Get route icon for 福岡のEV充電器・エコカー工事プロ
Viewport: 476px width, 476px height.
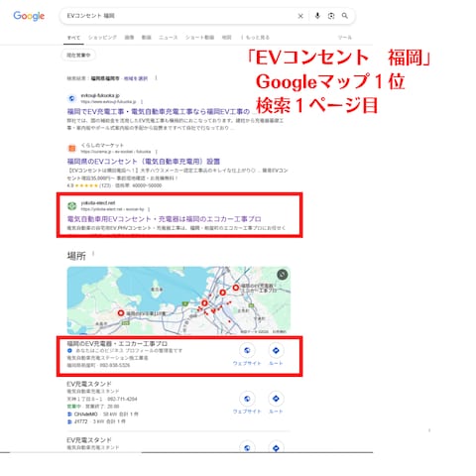pyautogui.click(x=276, y=350)
